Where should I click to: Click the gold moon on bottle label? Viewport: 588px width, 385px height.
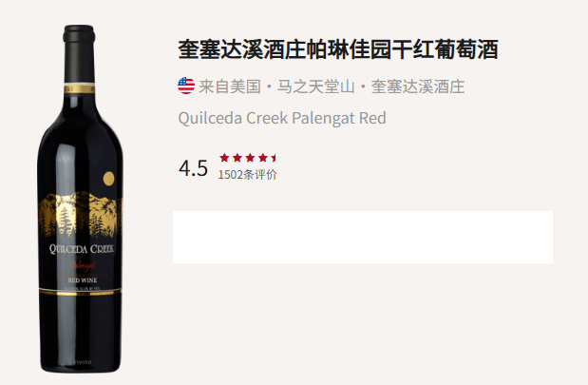108,179
